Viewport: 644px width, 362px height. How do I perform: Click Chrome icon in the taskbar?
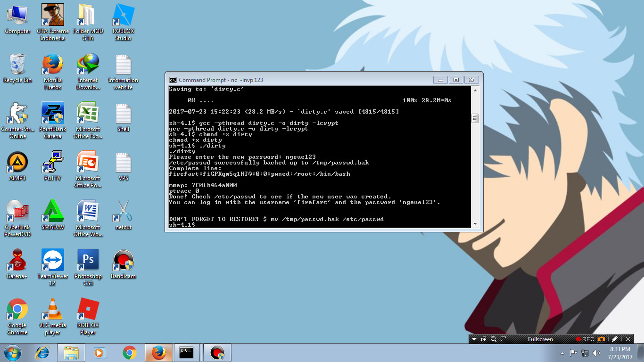pyautogui.click(x=129, y=353)
